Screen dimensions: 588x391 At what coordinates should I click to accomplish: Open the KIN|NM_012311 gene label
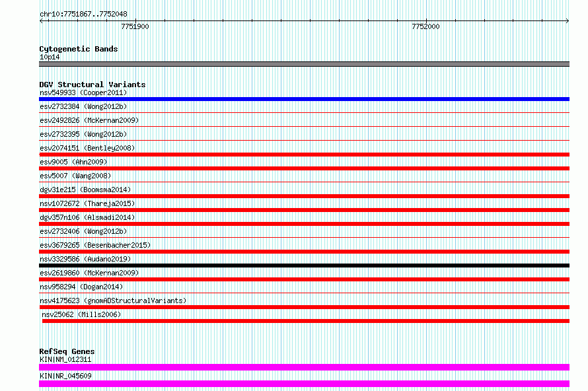65,359
